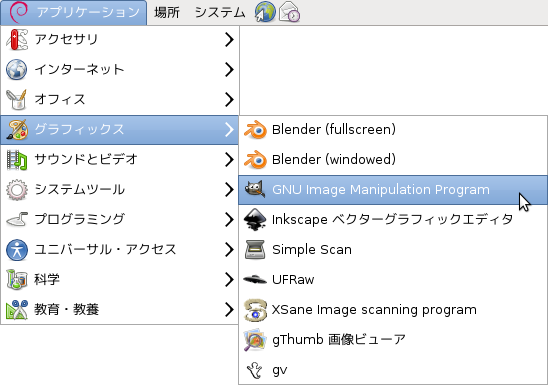Click the UFRaw UFO icon
Image resolution: width=548 pixels, height=385 pixels.
tap(255, 279)
